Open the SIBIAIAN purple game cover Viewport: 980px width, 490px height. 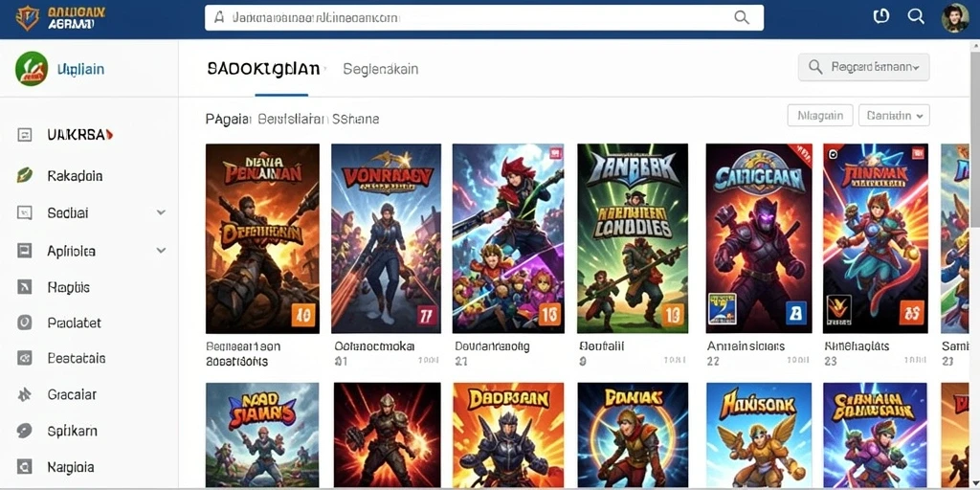pos(876,435)
